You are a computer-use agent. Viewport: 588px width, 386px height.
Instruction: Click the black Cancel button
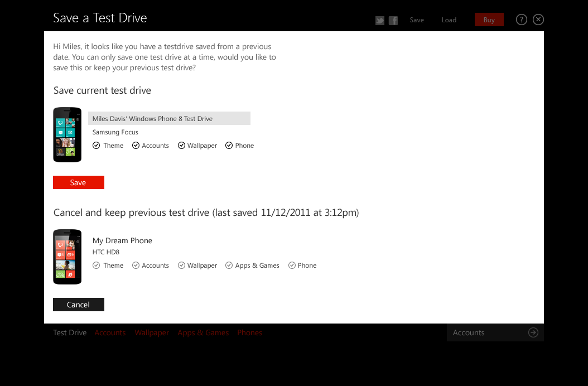click(x=78, y=305)
